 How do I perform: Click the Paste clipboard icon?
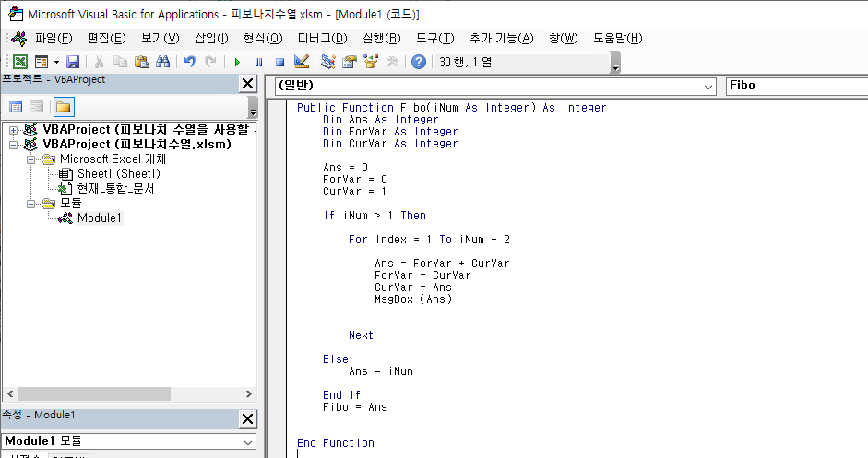tap(142, 62)
